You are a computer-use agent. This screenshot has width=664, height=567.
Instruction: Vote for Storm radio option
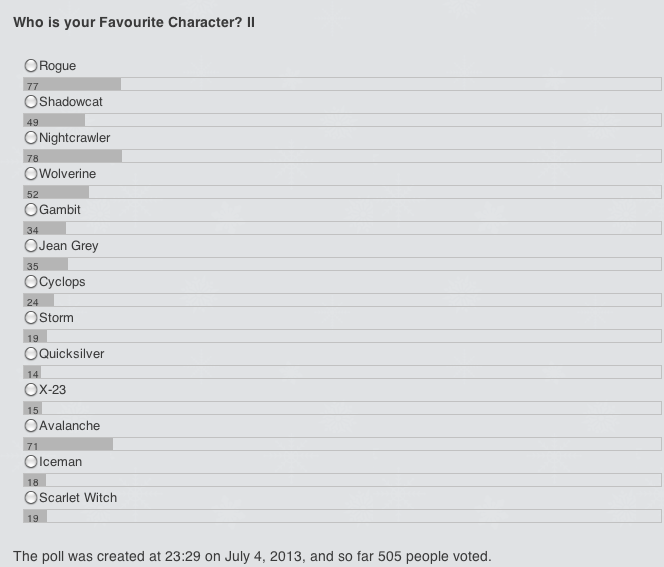click(31, 318)
